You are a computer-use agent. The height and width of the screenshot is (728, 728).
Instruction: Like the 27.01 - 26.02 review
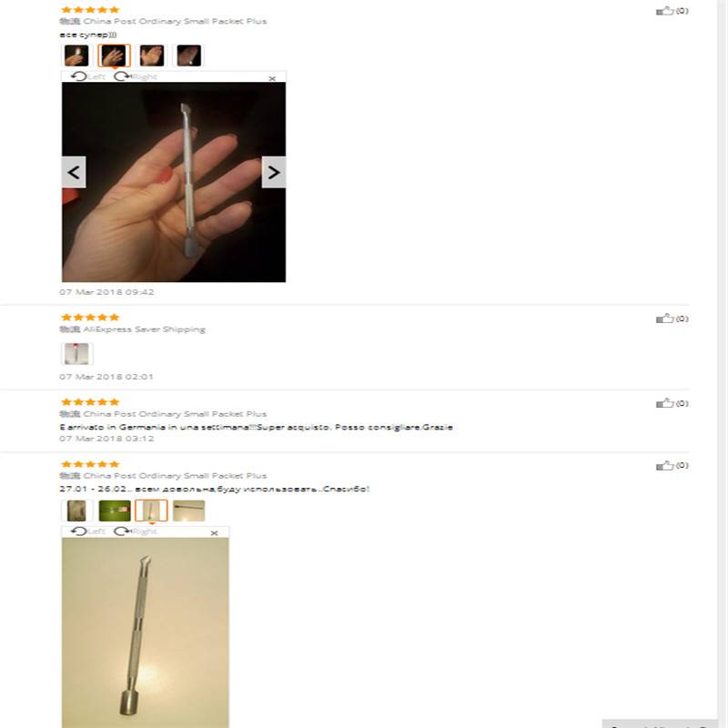664,465
